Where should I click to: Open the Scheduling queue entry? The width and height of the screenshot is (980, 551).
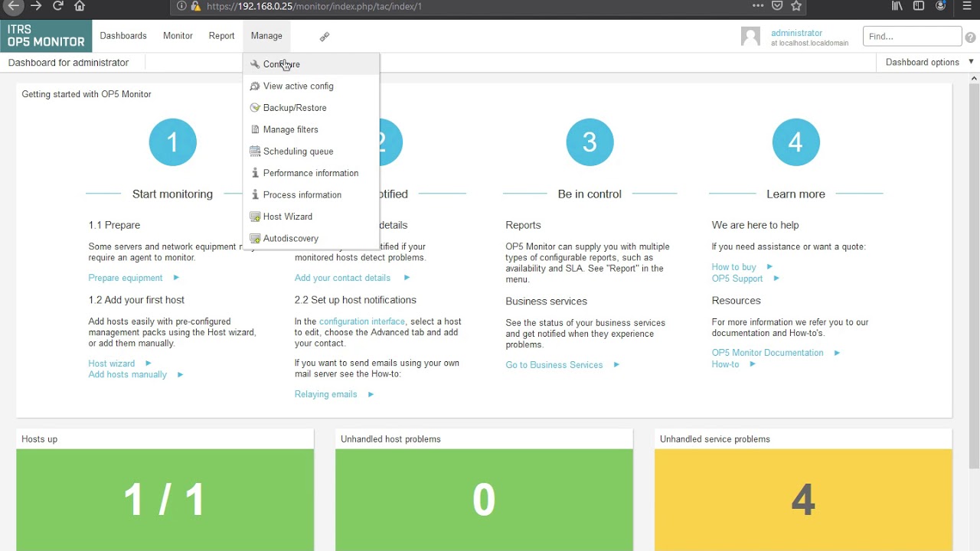pyautogui.click(x=311, y=152)
